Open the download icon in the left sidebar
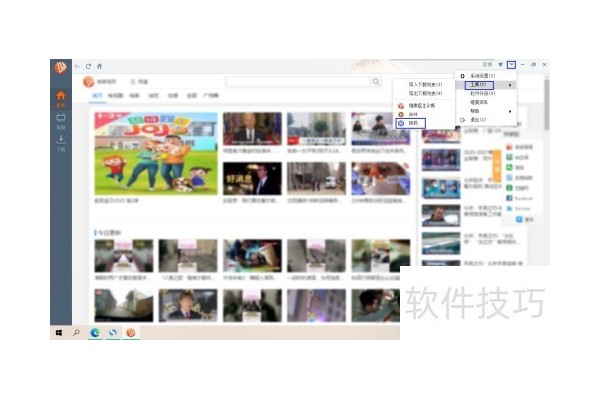This screenshot has height=400, width=600. (x=61, y=140)
